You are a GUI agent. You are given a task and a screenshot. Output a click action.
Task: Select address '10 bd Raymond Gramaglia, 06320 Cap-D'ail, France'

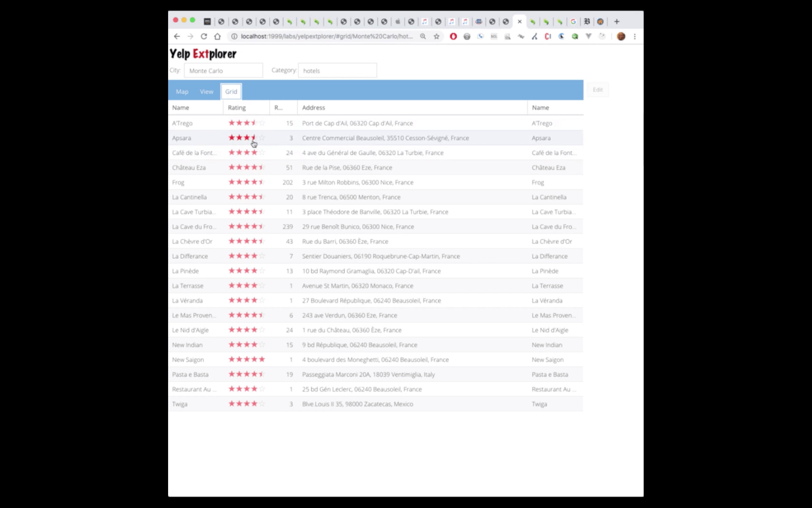click(371, 271)
